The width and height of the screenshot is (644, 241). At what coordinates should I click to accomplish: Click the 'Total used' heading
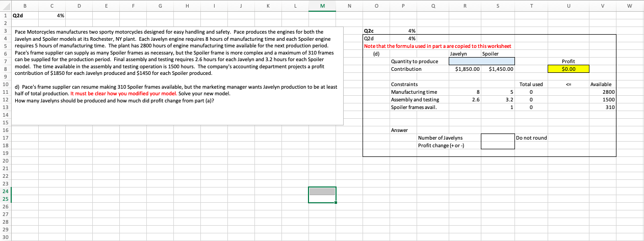coord(531,84)
